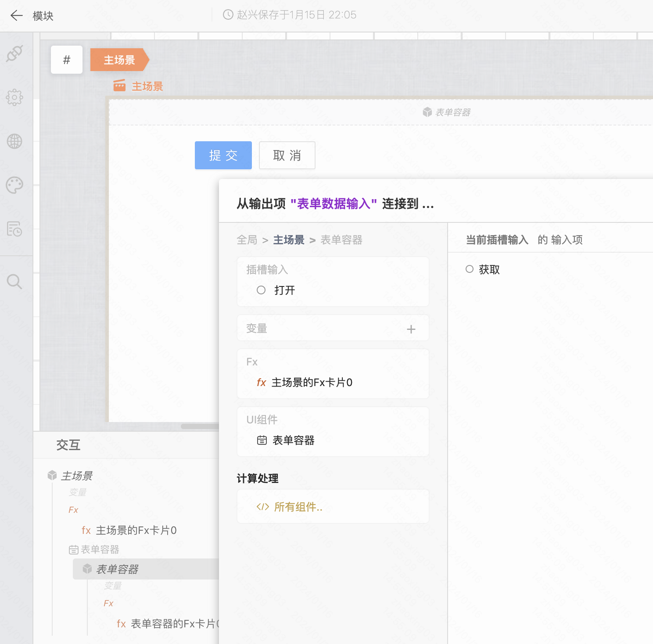Click the 交互 panel header

pyautogui.click(x=68, y=445)
